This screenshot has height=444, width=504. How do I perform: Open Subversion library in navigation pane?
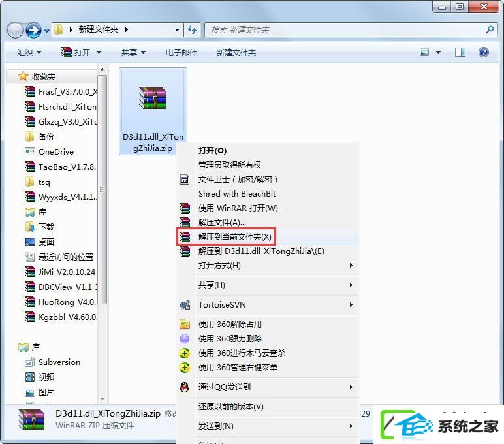point(53,362)
